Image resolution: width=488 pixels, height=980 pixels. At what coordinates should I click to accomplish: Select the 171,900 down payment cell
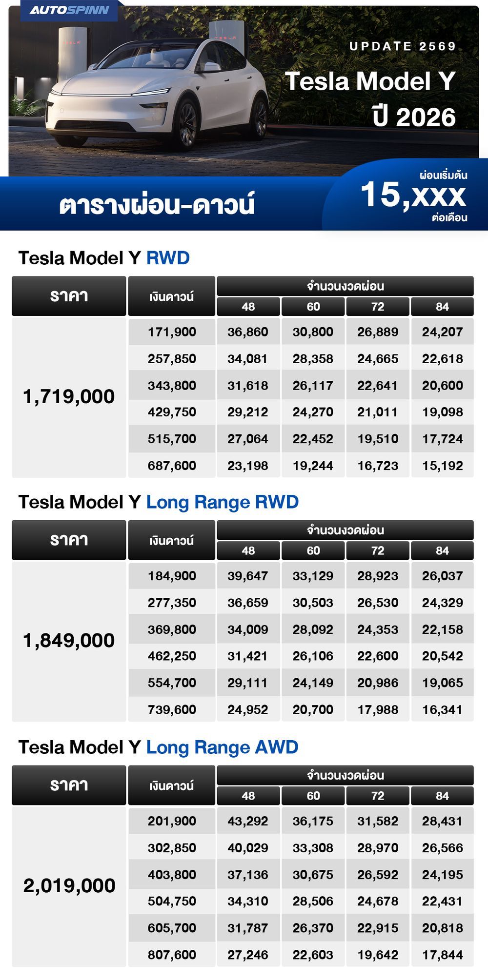coord(172,332)
